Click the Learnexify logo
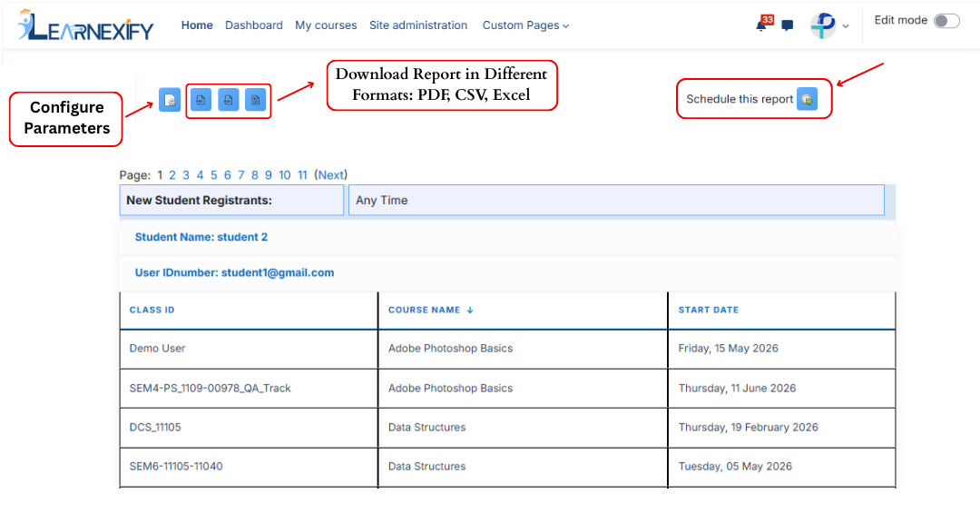980x514 pixels. (85, 25)
